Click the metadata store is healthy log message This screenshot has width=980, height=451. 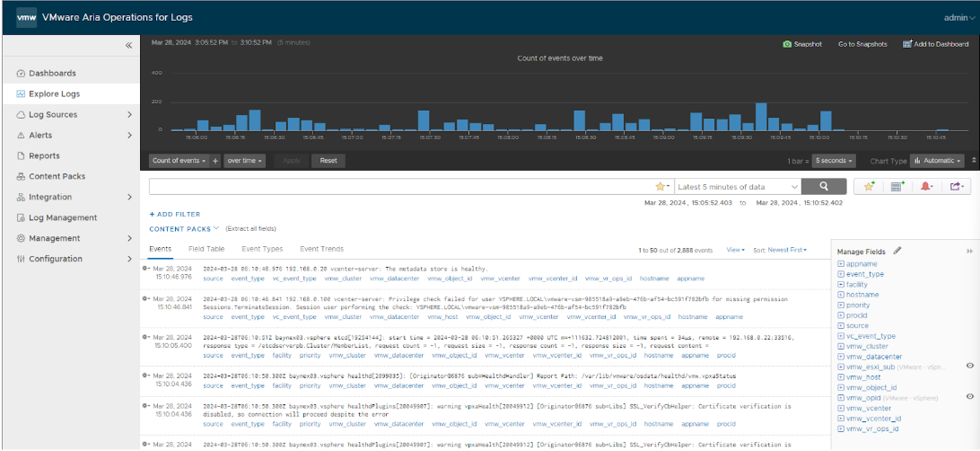click(345, 269)
